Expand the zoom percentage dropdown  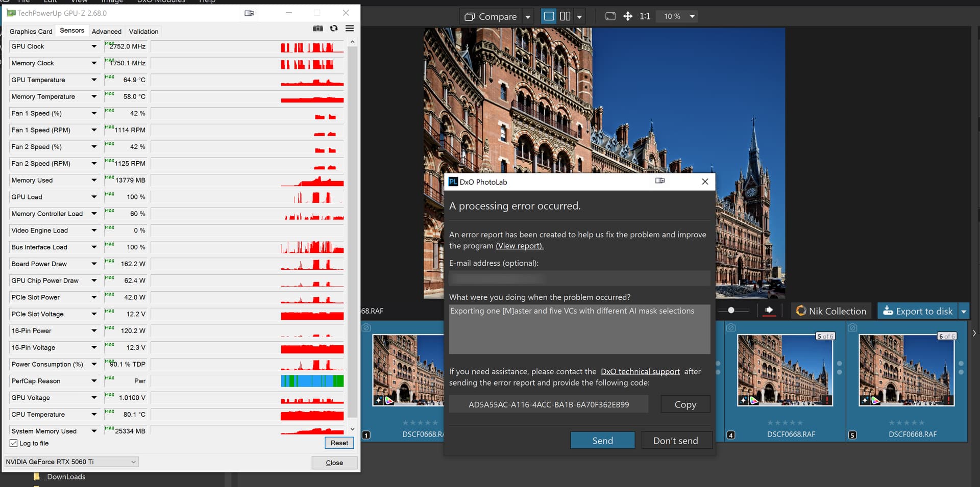point(692,16)
